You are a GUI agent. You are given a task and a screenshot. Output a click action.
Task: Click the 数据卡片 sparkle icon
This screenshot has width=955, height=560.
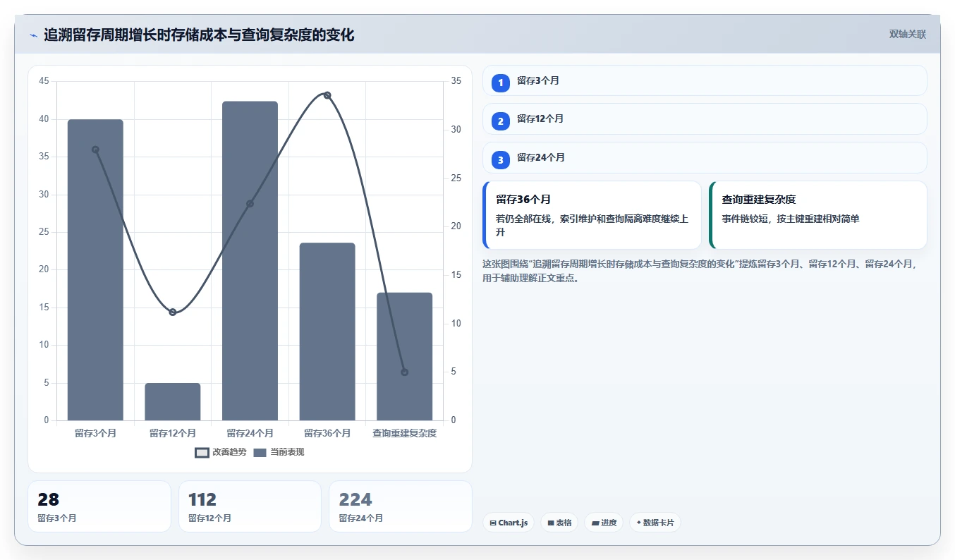coord(638,523)
